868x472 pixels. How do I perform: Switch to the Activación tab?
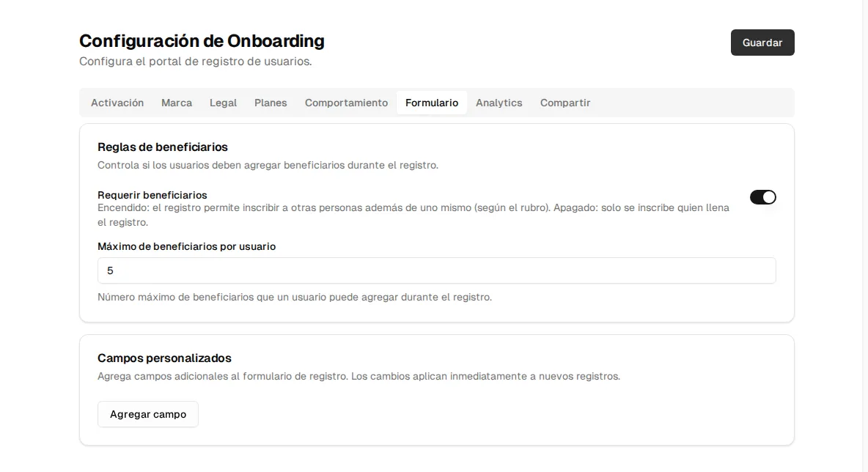tap(117, 103)
